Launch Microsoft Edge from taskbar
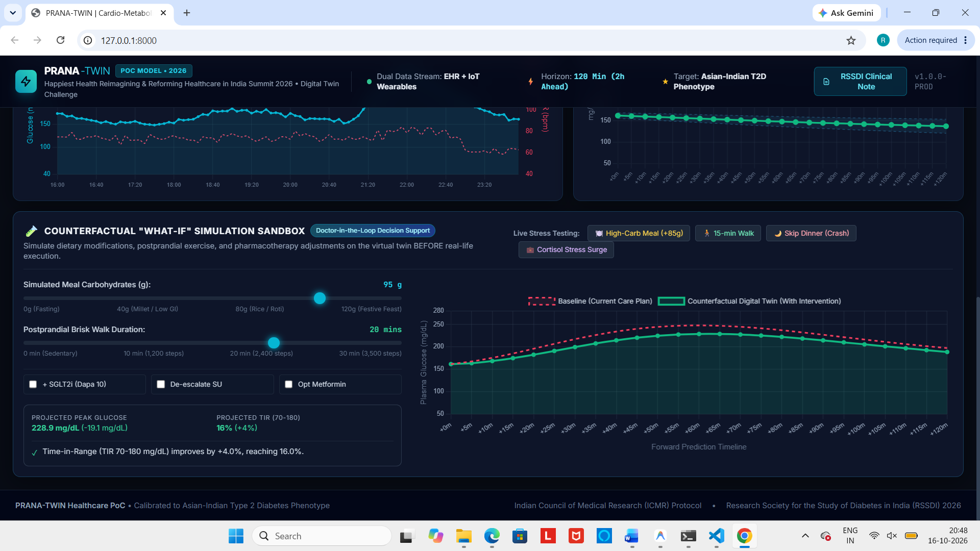The height and width of the screenshot is (551, 980). [x=492, y=536]
